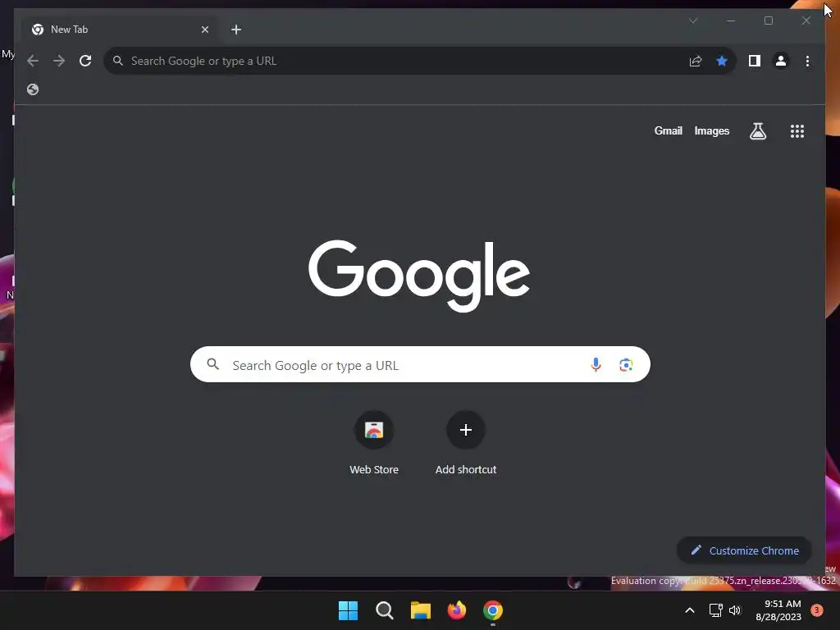The width and height of the screenshot is (840, 630).
Task: Click Customize Chrome button
Action: coord(744,550)
